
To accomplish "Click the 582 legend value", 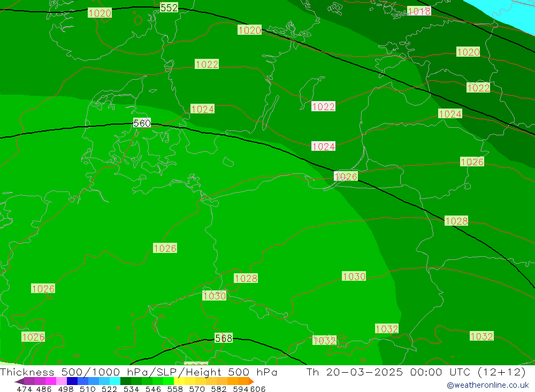I will (x=219, y=389).
